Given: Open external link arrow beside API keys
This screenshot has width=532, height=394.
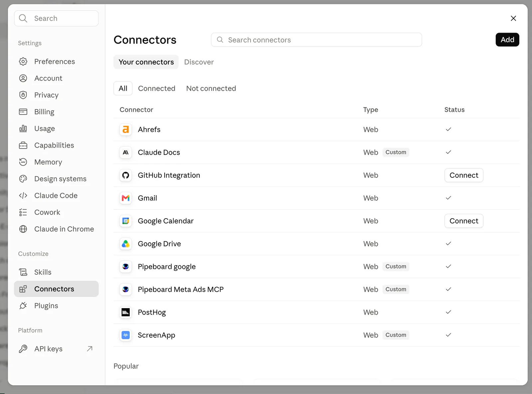Looking at the screenshot, I should tap(89, 349).
